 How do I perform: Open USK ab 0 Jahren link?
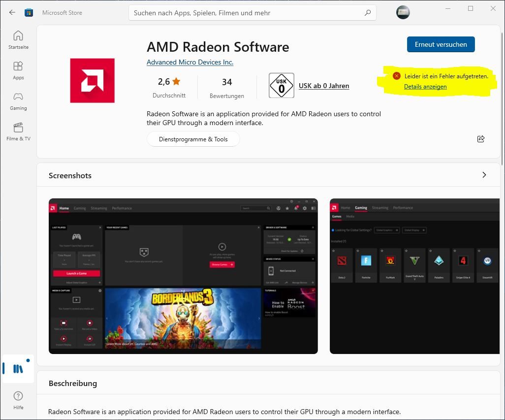(x=324, y=86)
